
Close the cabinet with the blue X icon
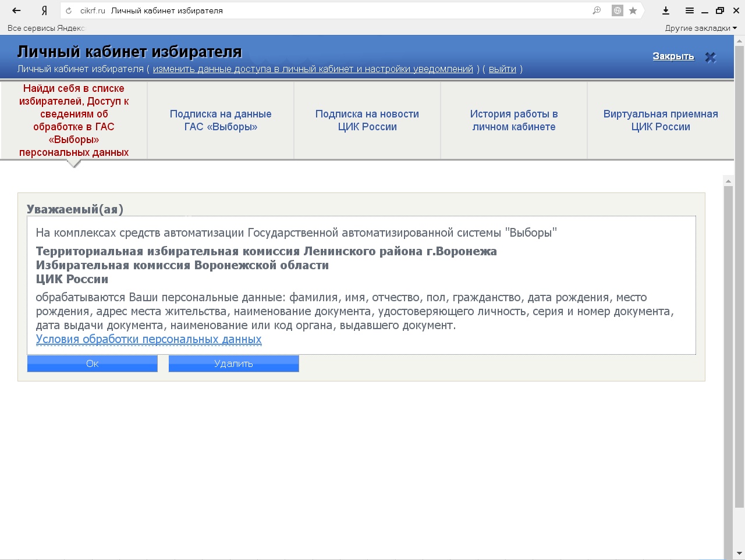click(x=711, y=57)
